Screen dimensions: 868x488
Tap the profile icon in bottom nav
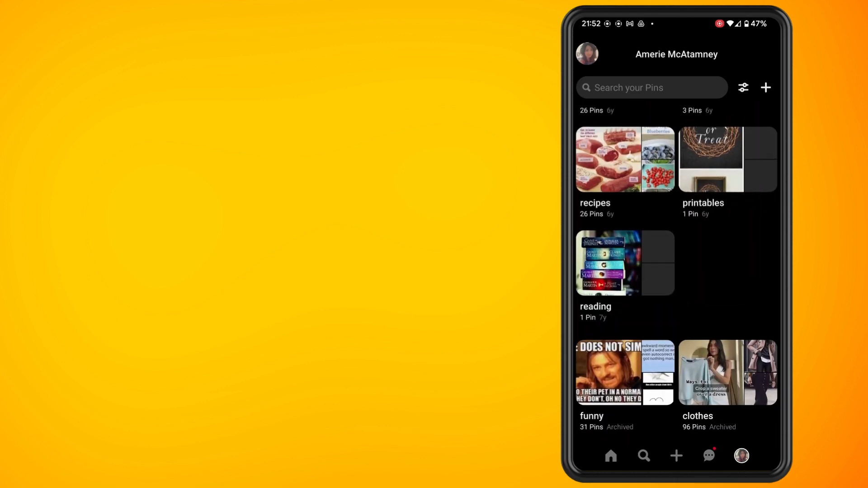[741, 455]
